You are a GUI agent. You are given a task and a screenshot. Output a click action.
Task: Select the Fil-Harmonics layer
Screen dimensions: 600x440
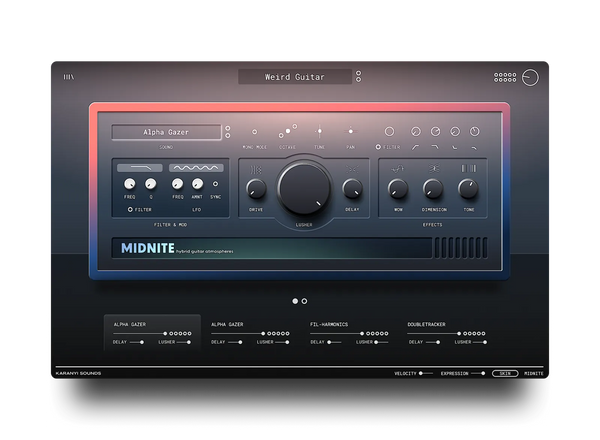(329, 324)
